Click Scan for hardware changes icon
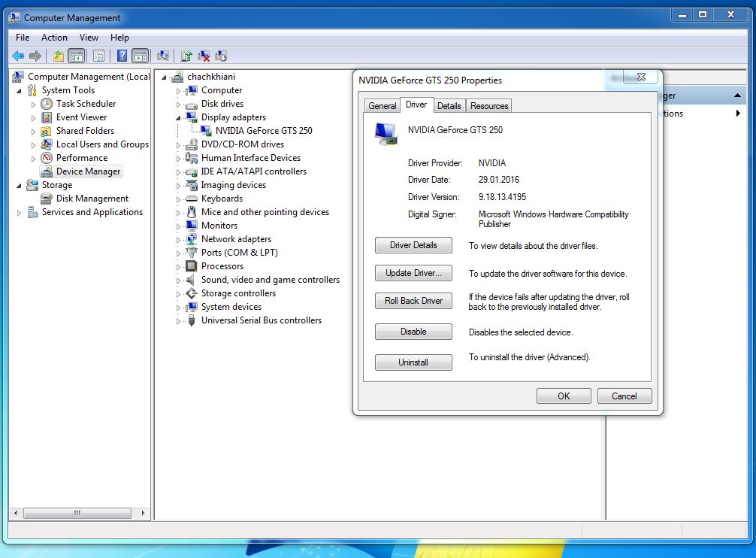Image resolution: width=756 pixels, height=558 pixels. pyautogui.click(x=162, y=56)
